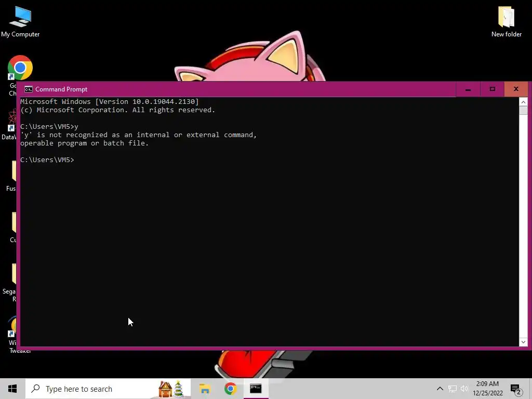Screen dimensions: 532x399
Task: Open the My Computer desktop icon
Action: coord(20,22)
